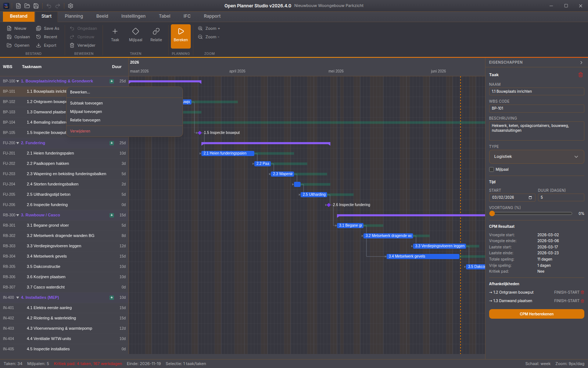Remove the 1.3 Damwand plaatsen dependency
588x368 pixels.
click(582, 301)
